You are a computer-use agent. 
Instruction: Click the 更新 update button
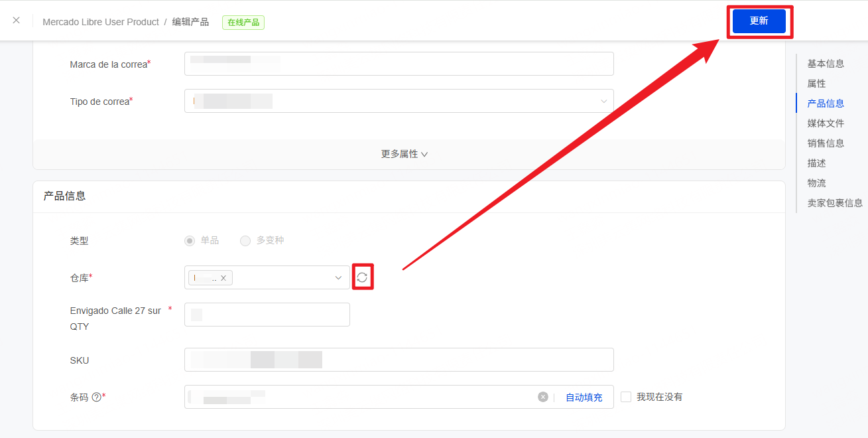[x=759, y=21]
